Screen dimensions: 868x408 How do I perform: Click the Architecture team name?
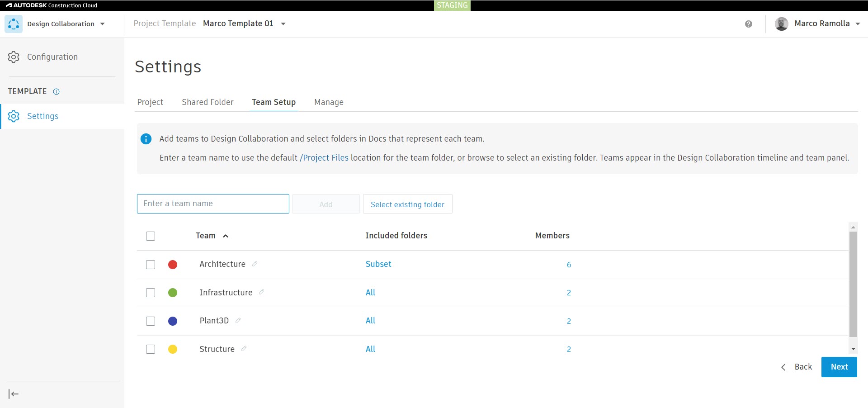click(222, 264)
